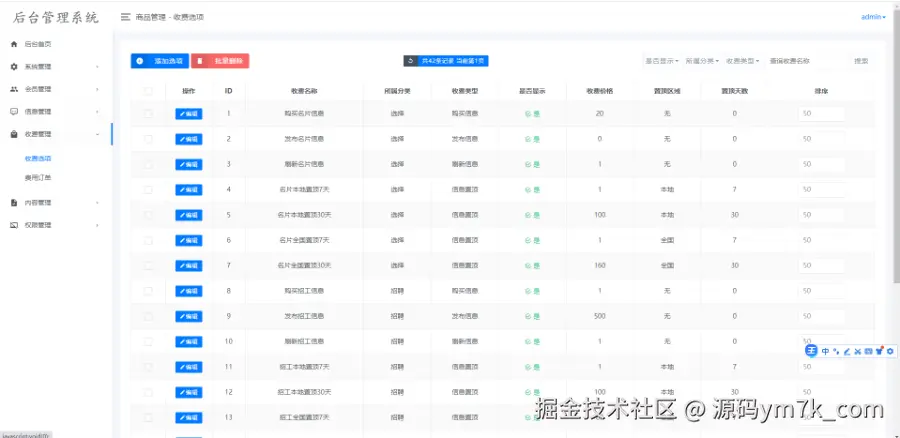Click the people icon for 会员管理
The height and width of the screenshot is (438, 900).
coord(14,89)
